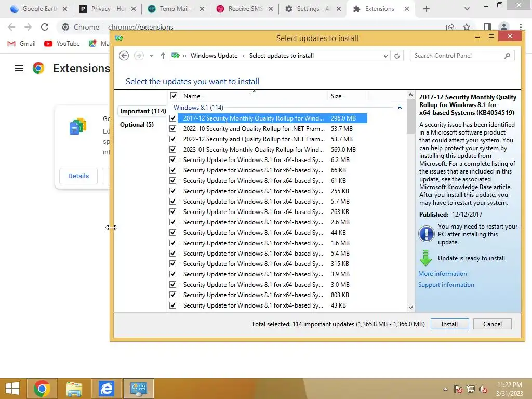The height and width of the screenshot is (399, 532).
Task: Click the Back arrow in Windows Update dialog
Action: [124, 56]
